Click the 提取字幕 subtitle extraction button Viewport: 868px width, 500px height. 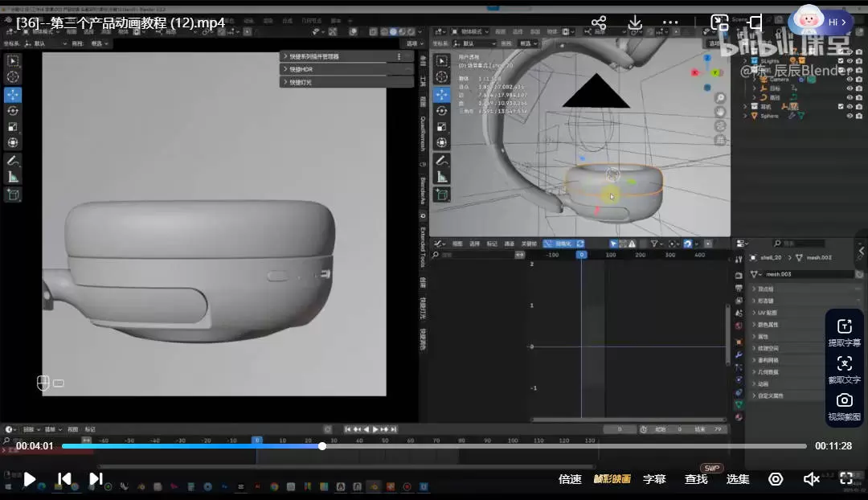[844, 331]
